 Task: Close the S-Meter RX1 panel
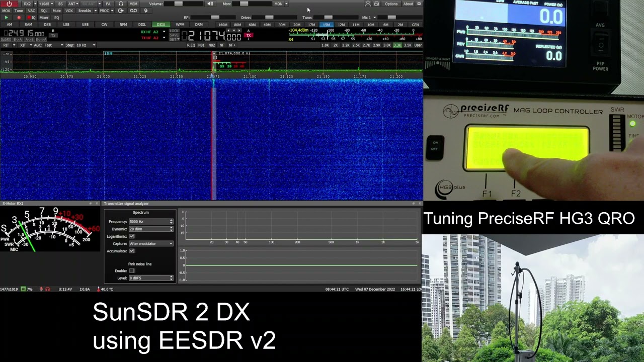(98, 204)
